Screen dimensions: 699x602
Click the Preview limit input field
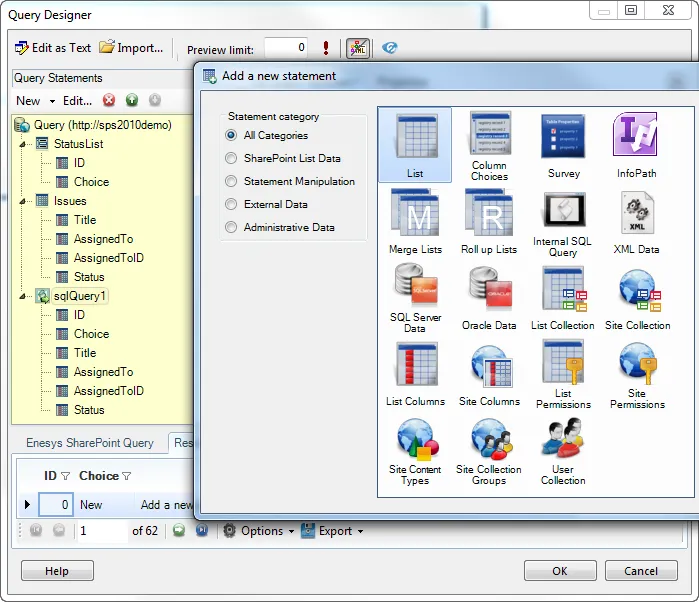[286, 48]
